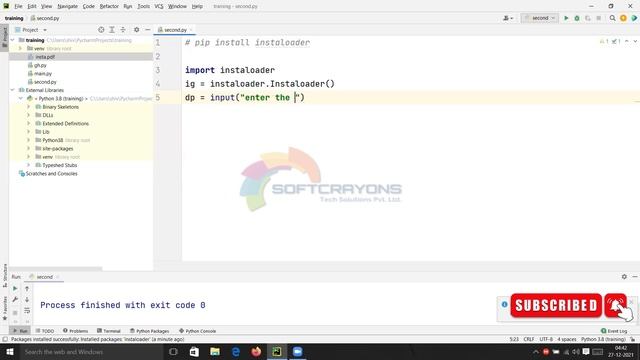This screenshot has width=640, height=360.
Task: Click the training breadcrumb in navigation bar
Action: pos(14,18)
